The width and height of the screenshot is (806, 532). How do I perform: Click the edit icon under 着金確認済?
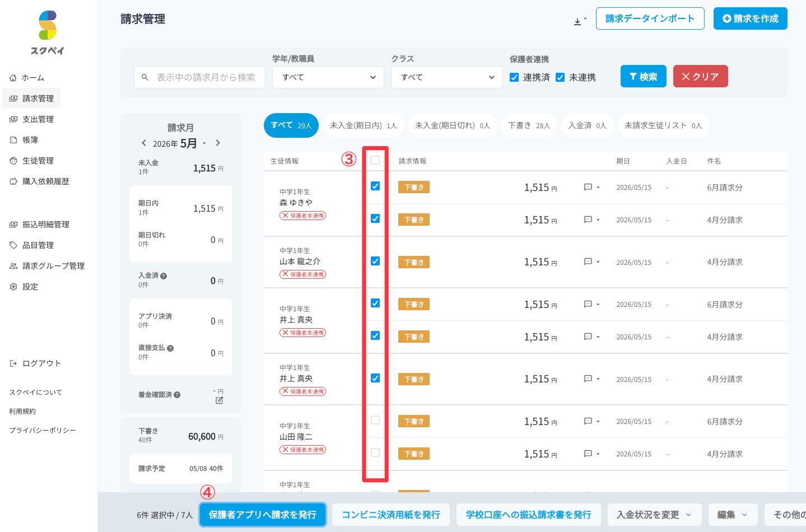tap(219, 400)
